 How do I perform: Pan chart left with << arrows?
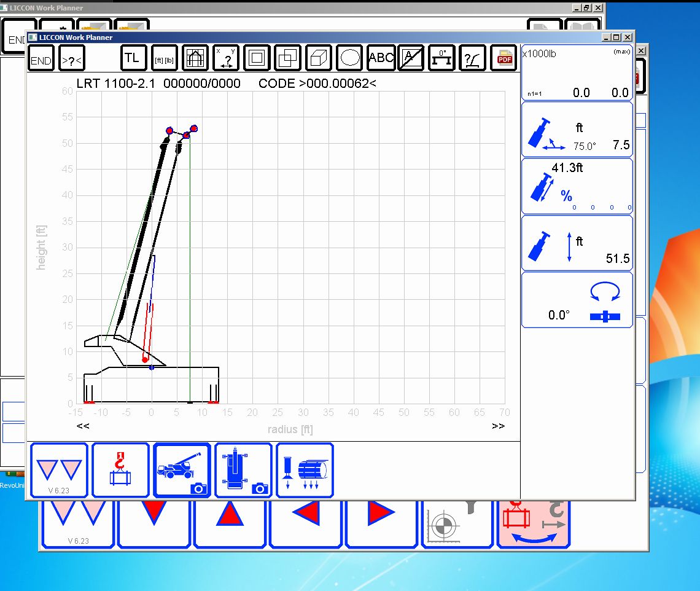pyautogui.click(x=83, y=426)
